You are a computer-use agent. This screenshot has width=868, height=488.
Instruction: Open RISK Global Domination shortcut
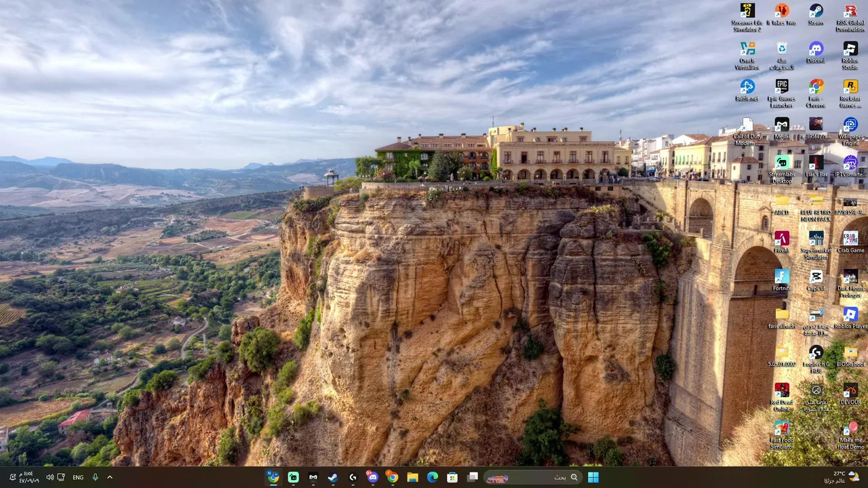click(x=850, y=17)
